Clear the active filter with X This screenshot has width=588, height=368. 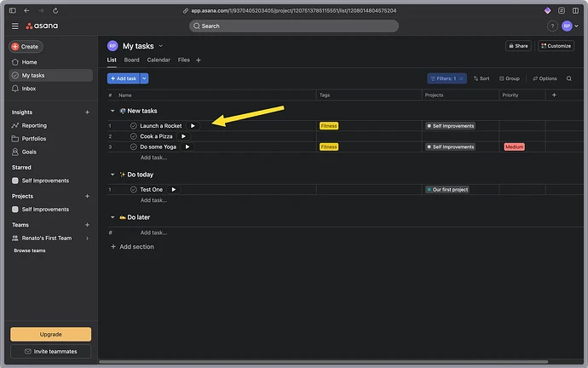pyautogui.click(x=461, y=78)
